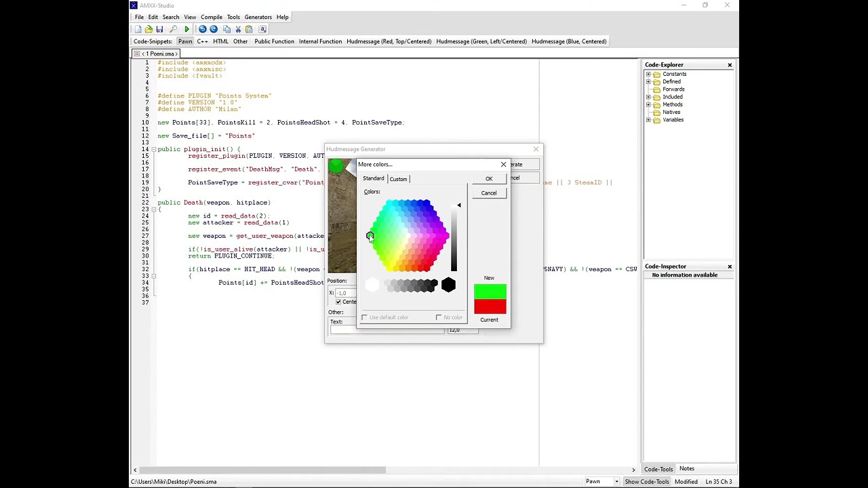Click the New file icon in toolbar
868x488 pixels.
click(x=138, y=29)
